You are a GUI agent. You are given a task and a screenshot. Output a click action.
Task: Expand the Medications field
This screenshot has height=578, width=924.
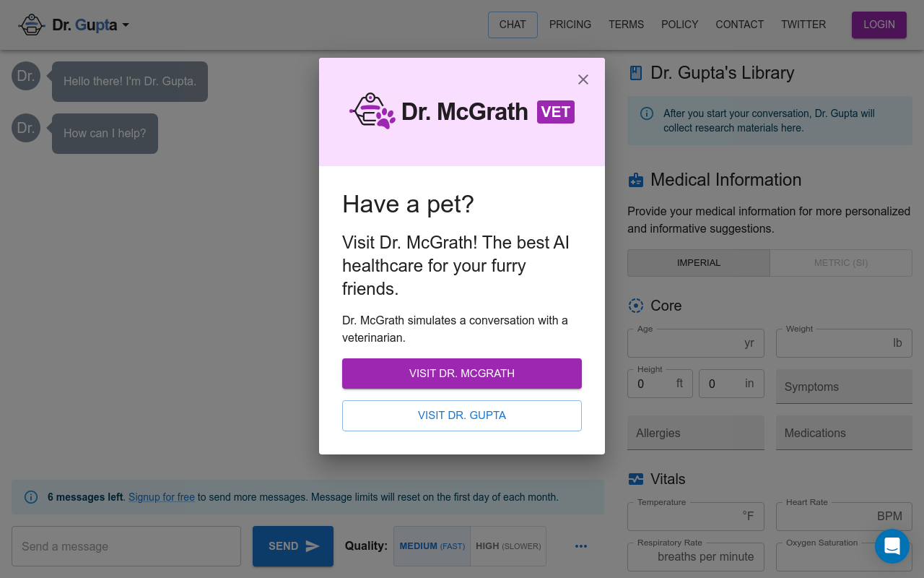843,433
